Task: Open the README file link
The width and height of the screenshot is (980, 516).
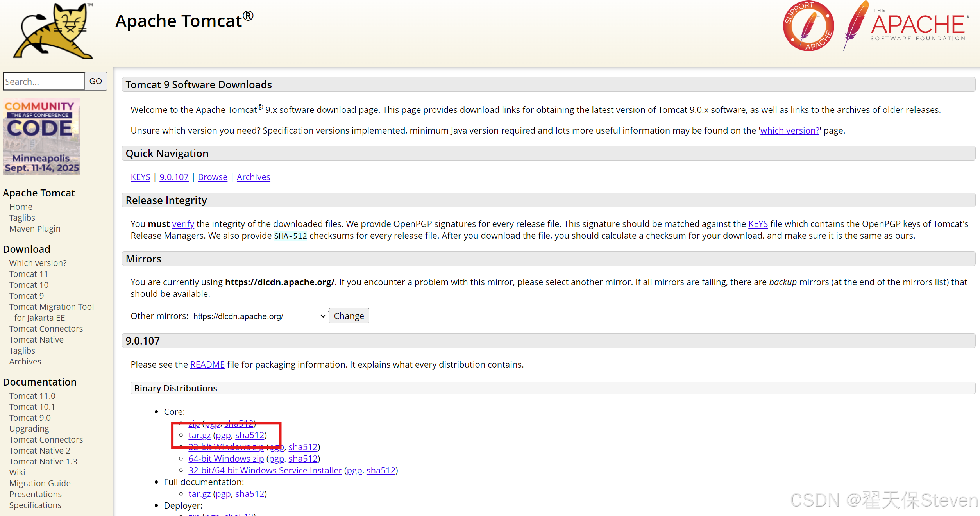Action: click(207, 364)
